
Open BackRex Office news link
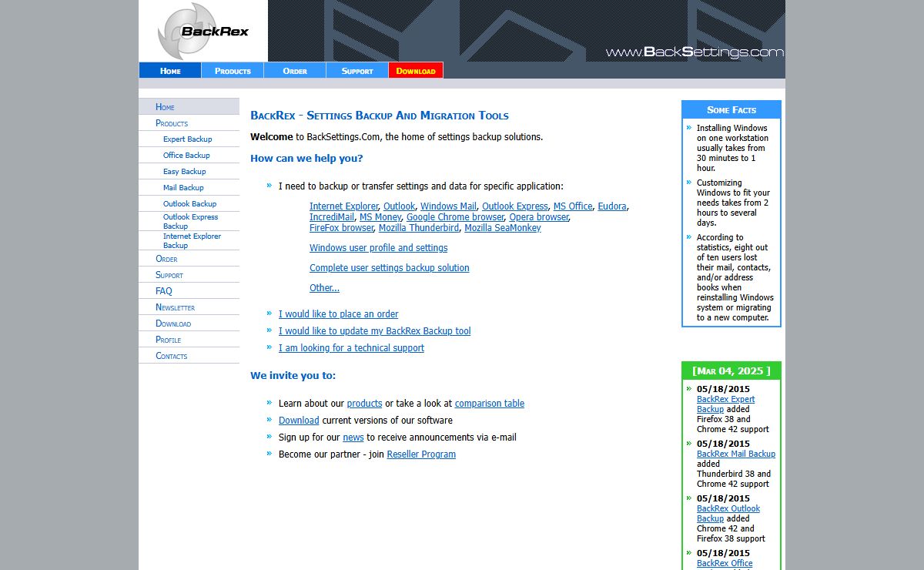pos(725,563)
